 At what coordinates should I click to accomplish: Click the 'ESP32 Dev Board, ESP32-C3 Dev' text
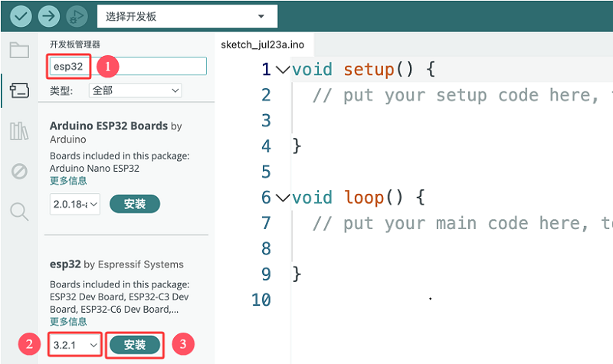click(120, 297)
